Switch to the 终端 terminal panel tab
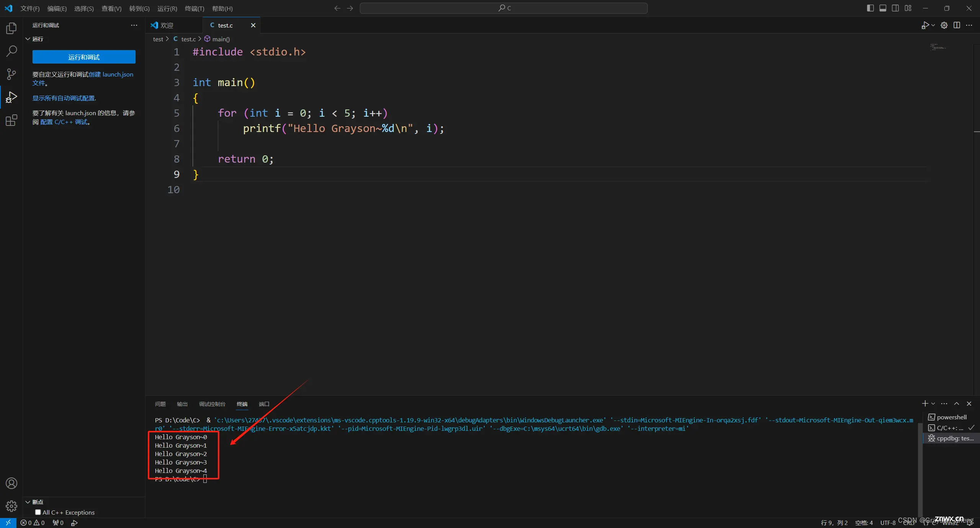980x528 pixels. tap(242, 404)
